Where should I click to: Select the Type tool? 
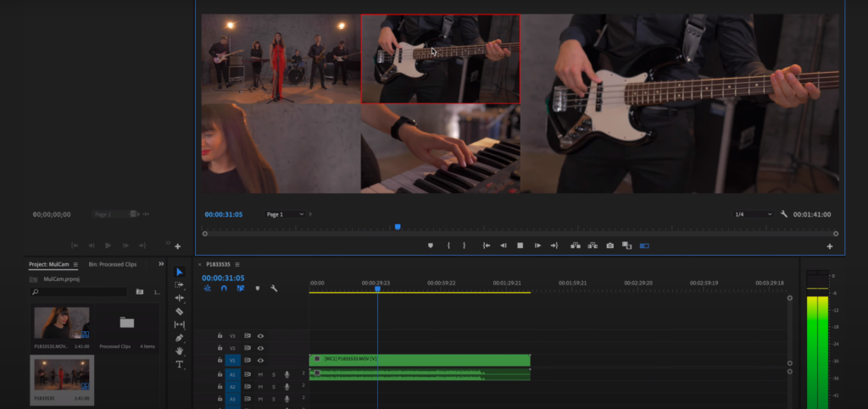(x=179, y=364)
